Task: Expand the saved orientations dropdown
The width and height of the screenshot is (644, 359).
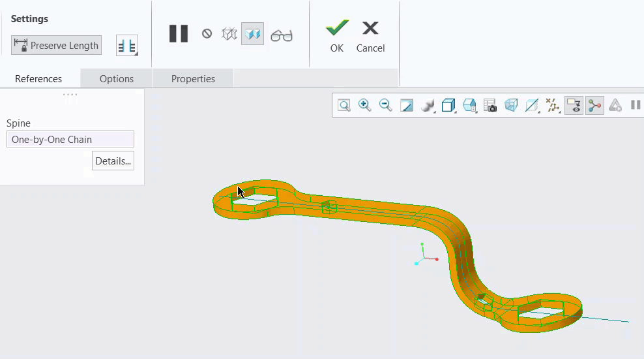Action: [469, 105]
